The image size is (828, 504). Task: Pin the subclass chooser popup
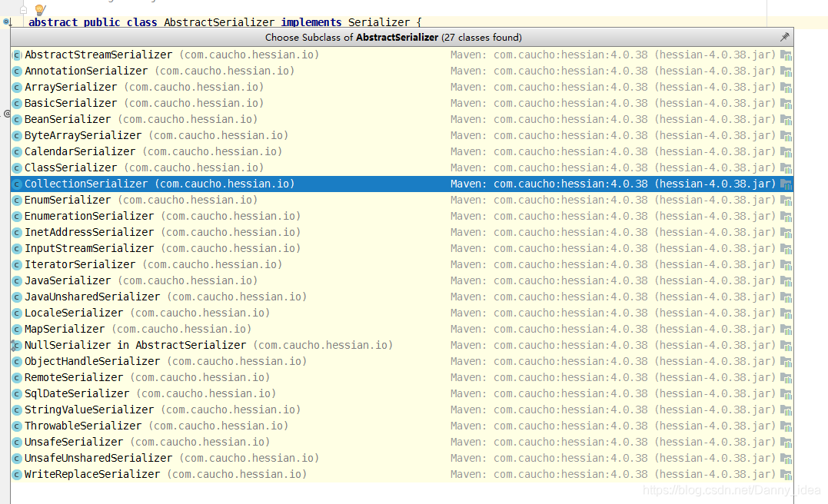(x=785, y=37)
